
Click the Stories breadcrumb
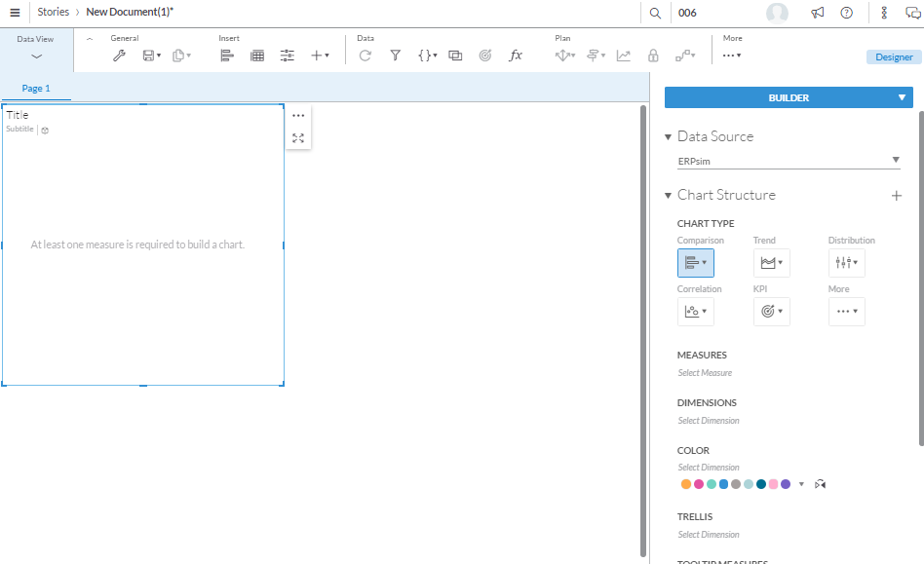(x=53, y=12)
